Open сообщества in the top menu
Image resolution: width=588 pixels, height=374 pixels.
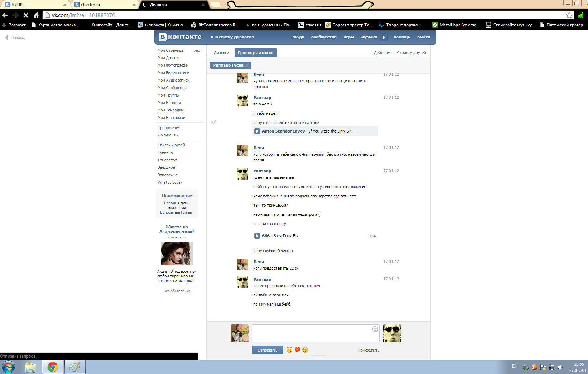(324, 37)
